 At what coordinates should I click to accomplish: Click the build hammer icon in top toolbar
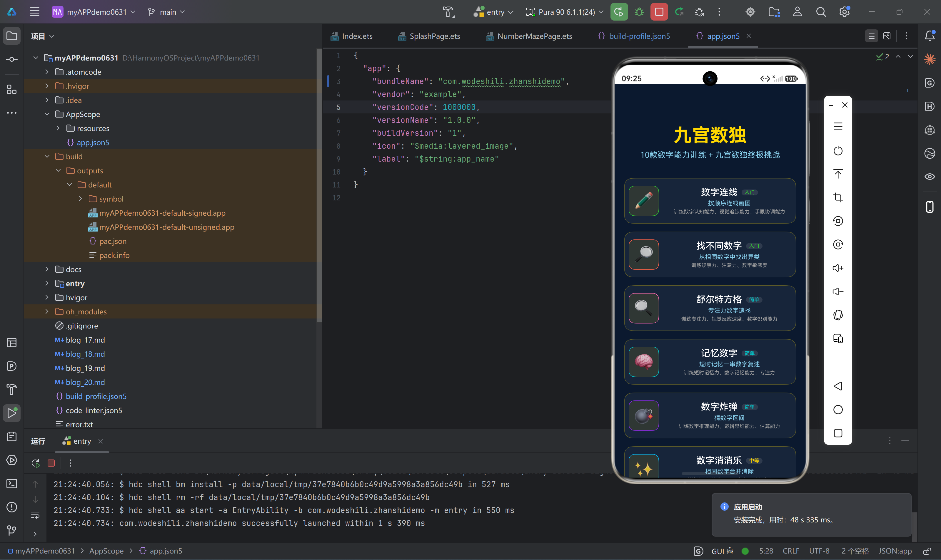[x=449, y=12]
